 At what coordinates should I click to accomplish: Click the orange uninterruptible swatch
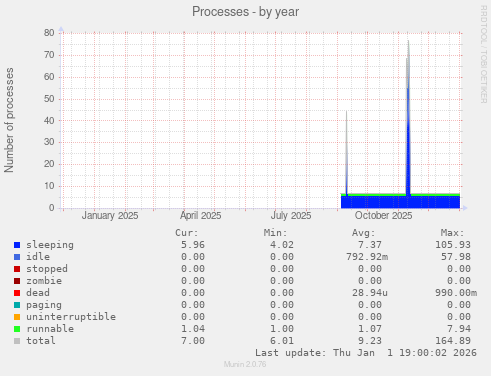(x=17, y=317)
